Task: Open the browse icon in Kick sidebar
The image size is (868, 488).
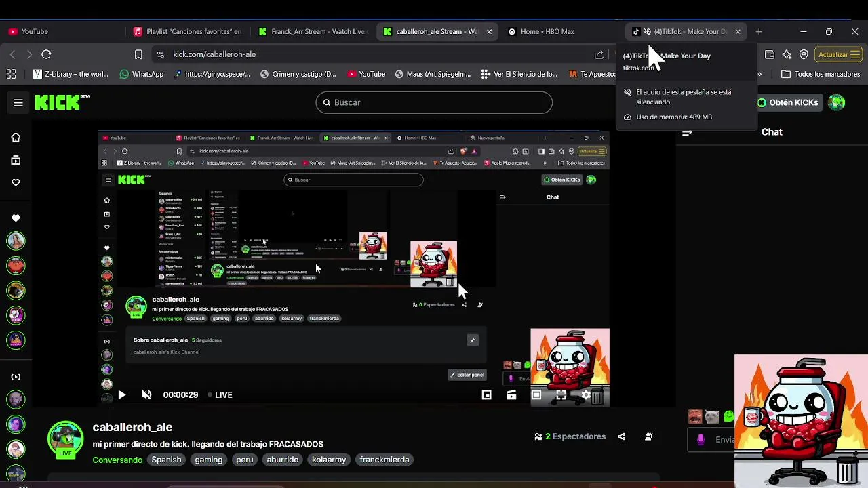Action: [16, 160]
